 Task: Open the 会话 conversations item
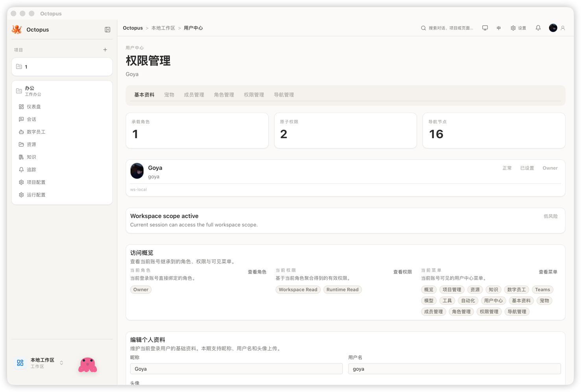click(x=62, y=119)
